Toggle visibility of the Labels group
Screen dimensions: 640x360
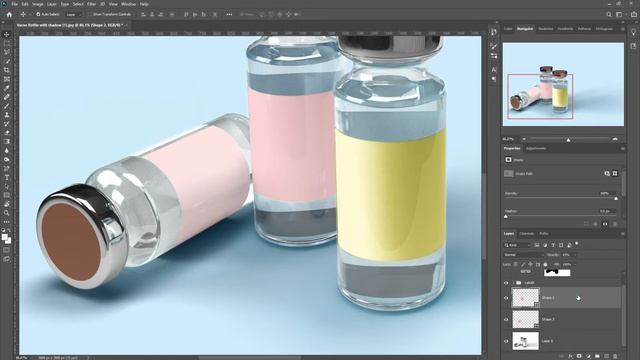pyautogui.click(x=506, y=282)
